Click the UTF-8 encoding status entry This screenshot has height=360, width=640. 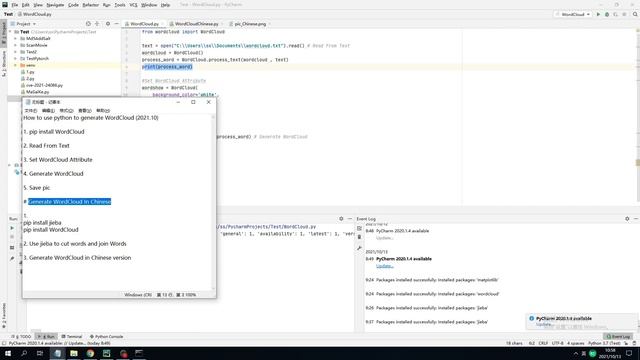[558, 343]
